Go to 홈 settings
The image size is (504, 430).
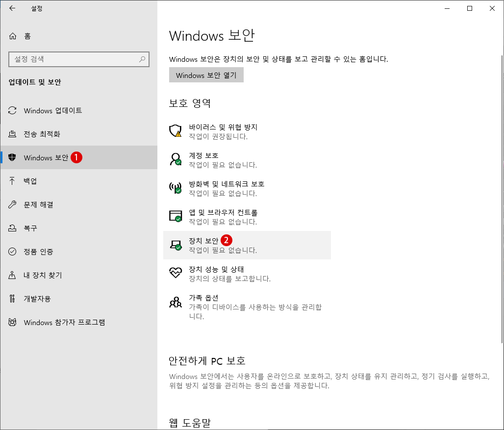pyautogui.click(x=79, y=36)
